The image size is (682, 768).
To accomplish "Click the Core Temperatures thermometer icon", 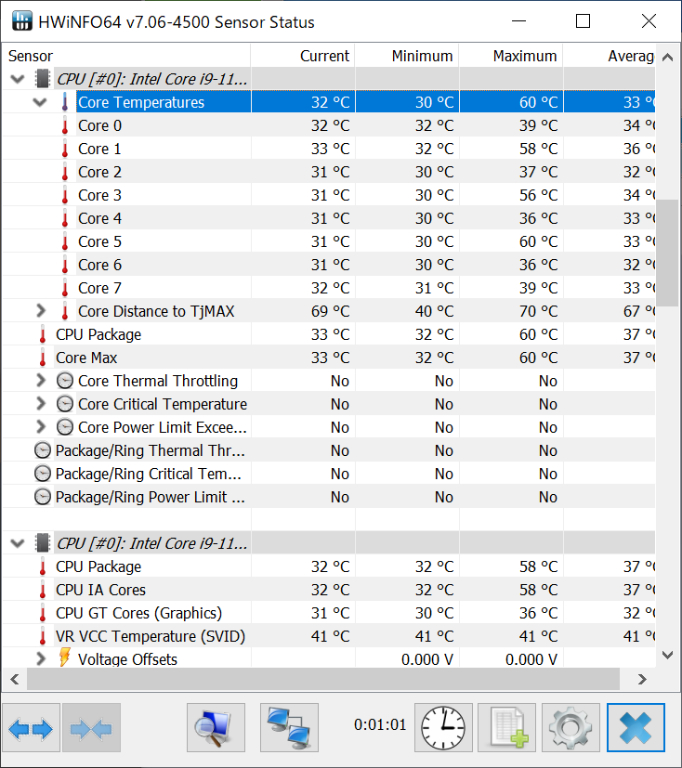I will [x=65, y=102].
